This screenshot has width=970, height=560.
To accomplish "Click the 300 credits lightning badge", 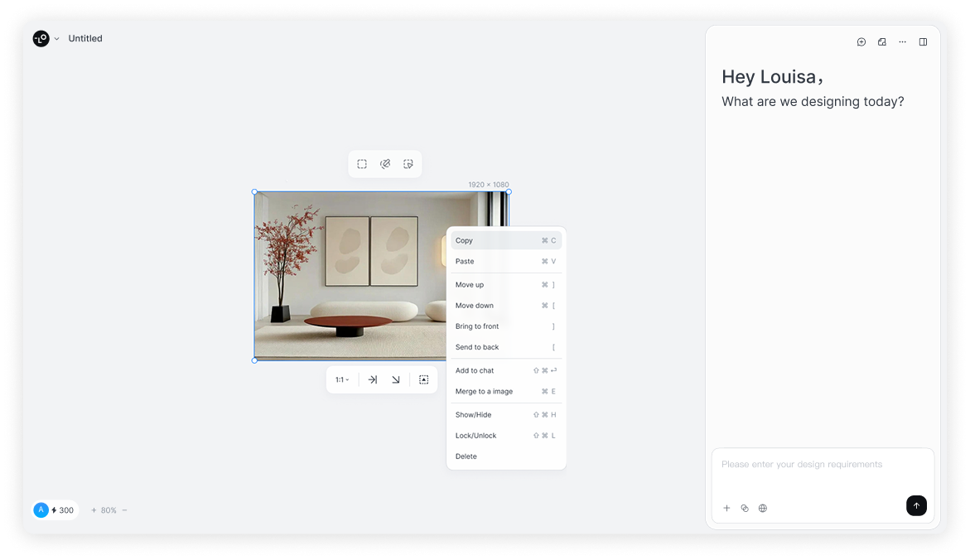I will pyautogui.click(x=62, y=510).
